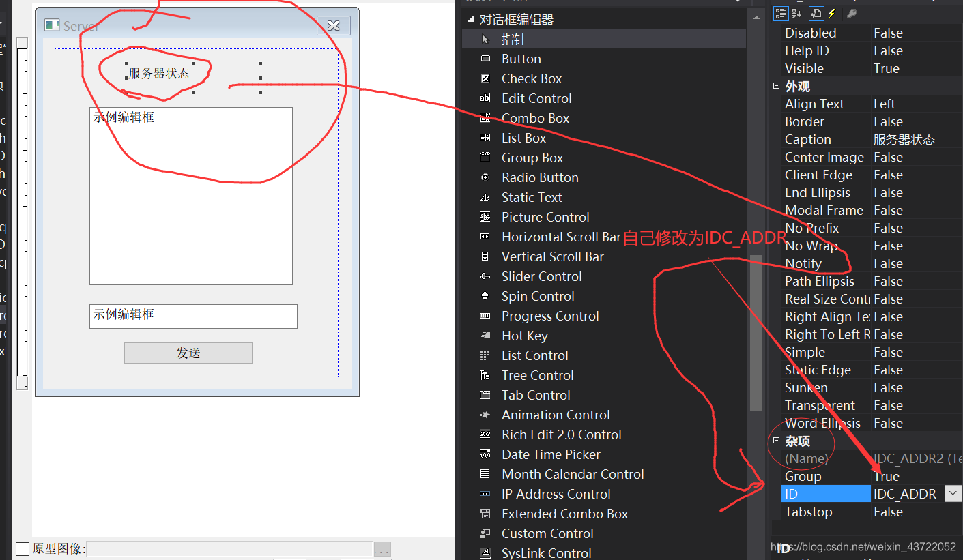Select the Border property row

pos(872,121)
